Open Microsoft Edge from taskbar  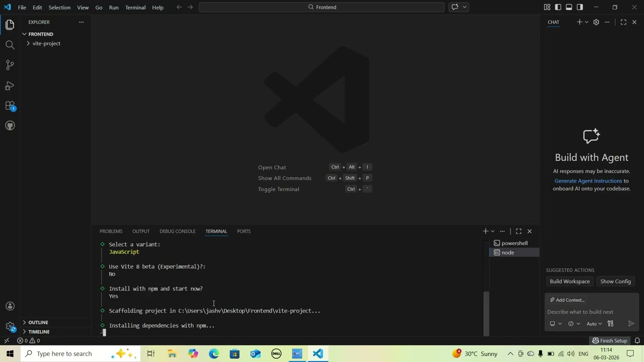[x=214, y=354]
